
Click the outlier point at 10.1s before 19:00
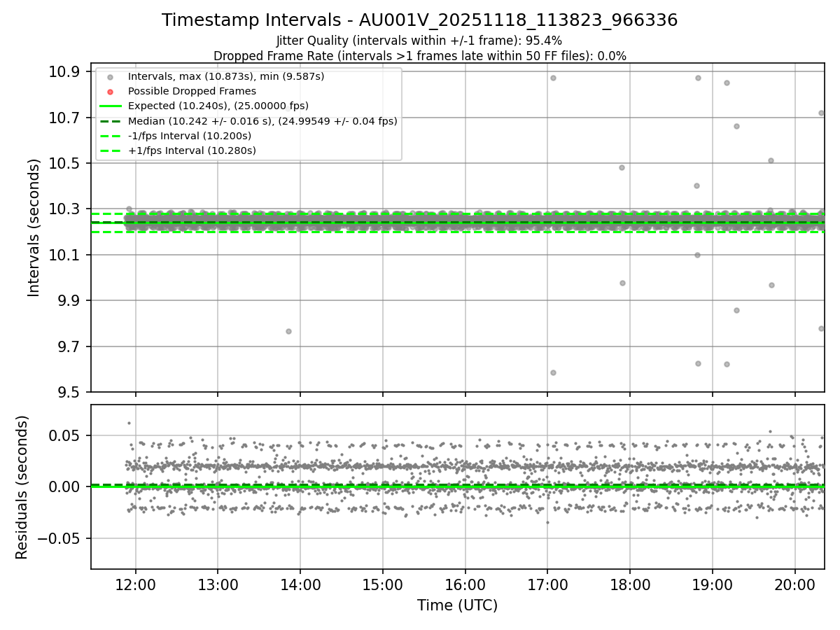pyautogui.click(x=697, y=255)
